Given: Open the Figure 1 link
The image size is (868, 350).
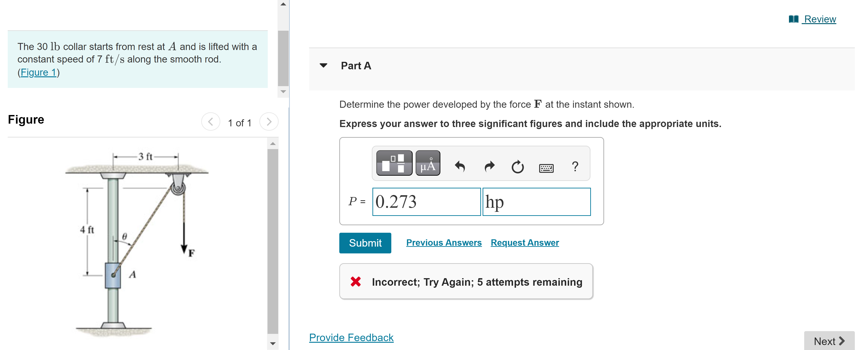Looking at the screenshot, I should [38, 72].
